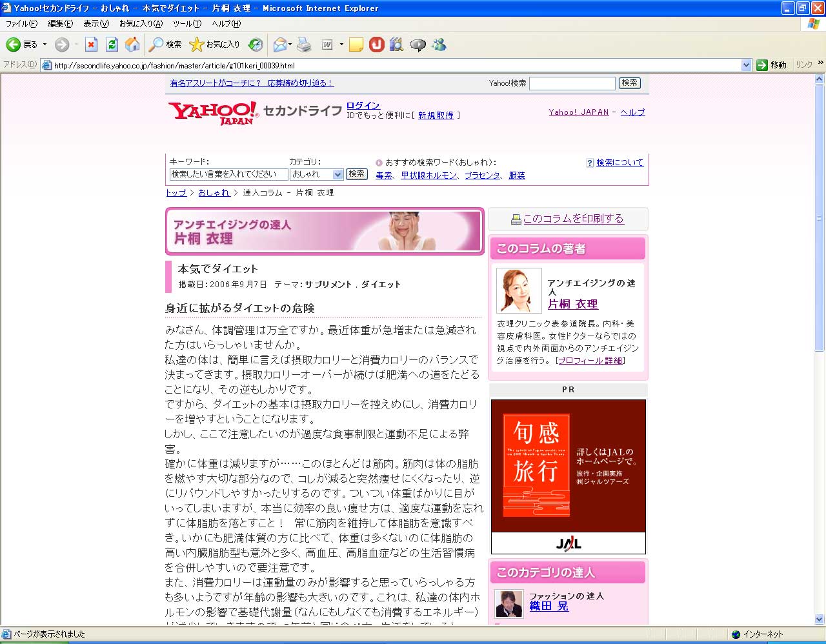
Task: Click the Mail envelope icon
Action: (x=279, y=45)
